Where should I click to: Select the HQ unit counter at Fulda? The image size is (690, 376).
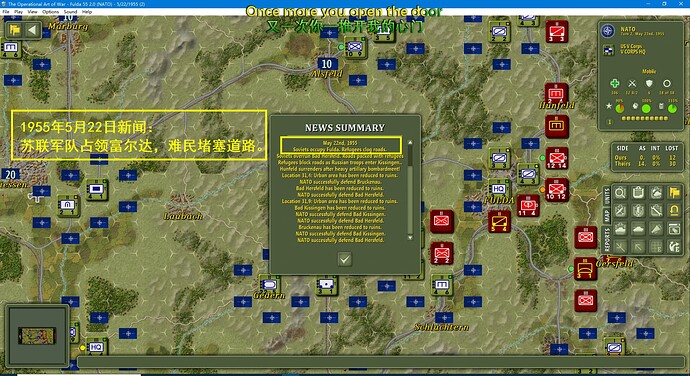(x=498, y=188)
